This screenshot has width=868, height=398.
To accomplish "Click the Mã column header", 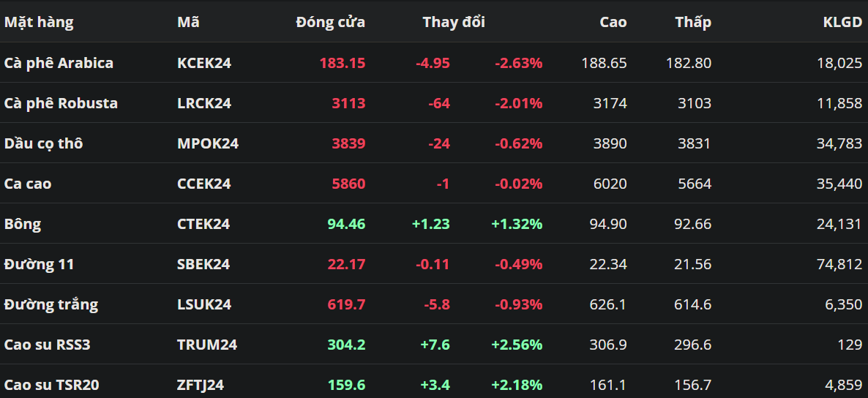I will [188, 22].
